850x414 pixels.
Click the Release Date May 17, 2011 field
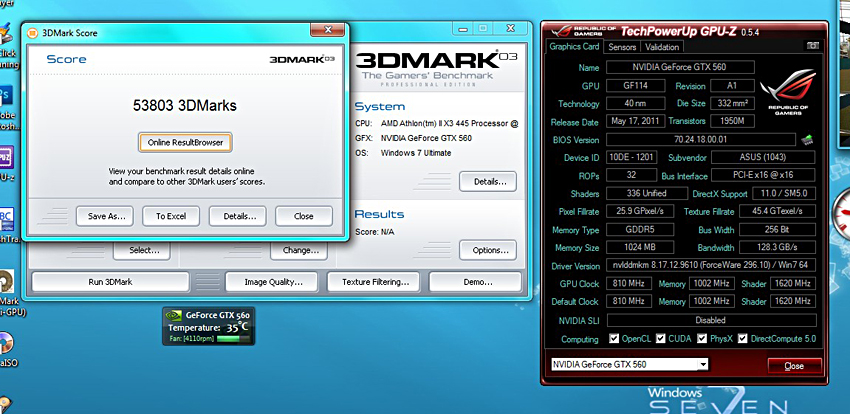[635, 121]
